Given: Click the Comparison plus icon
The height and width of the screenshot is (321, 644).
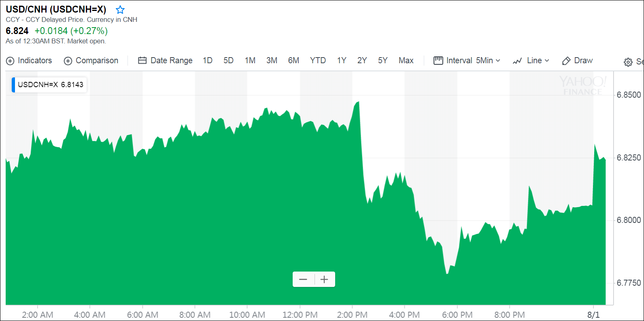Looking at the screenshot, I should pyautogui.click(x=68, y=61).
